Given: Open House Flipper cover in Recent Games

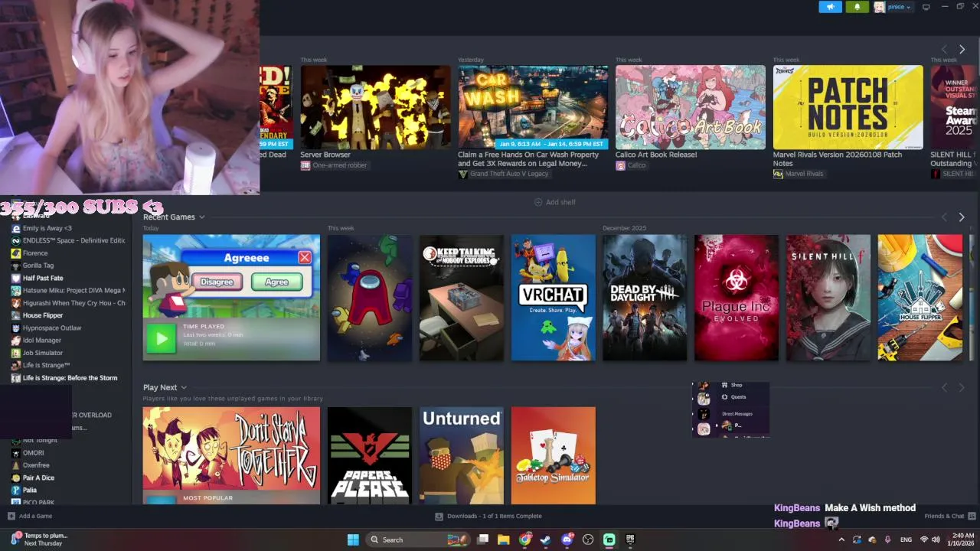Looking at the screenshot, I should [x=920, y=298].
